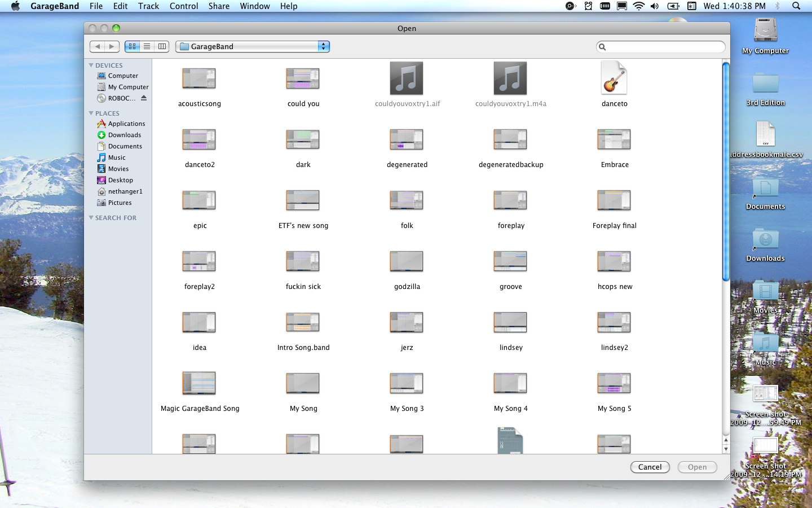Click the Cancel button
The height and width of the screenshot is (508, 812).
650,467
